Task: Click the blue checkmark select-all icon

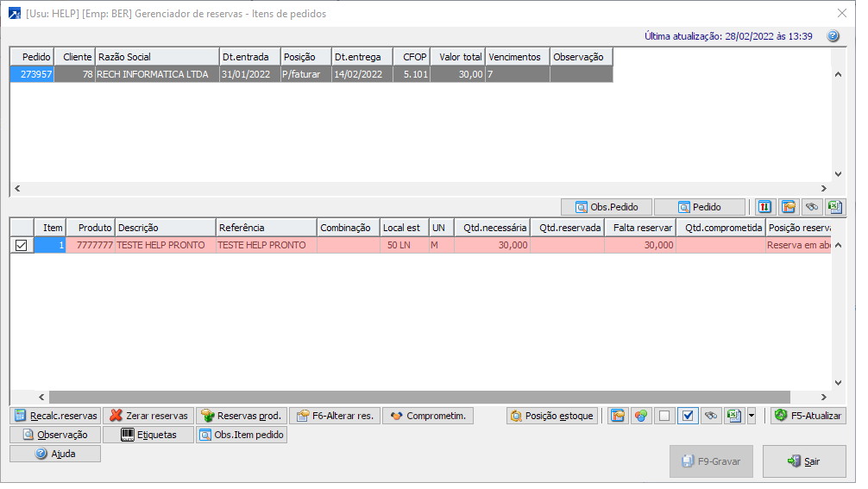Action: [x=688, y=416]
